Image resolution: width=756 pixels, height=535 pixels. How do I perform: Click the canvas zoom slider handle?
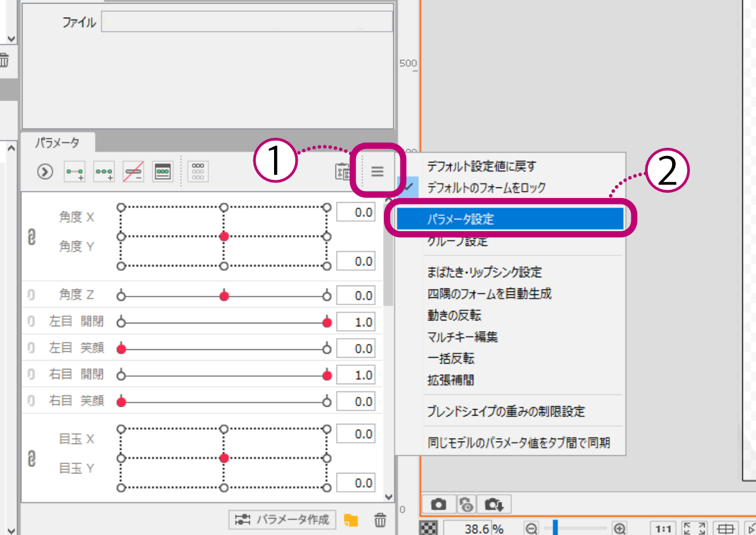[555, 528]
